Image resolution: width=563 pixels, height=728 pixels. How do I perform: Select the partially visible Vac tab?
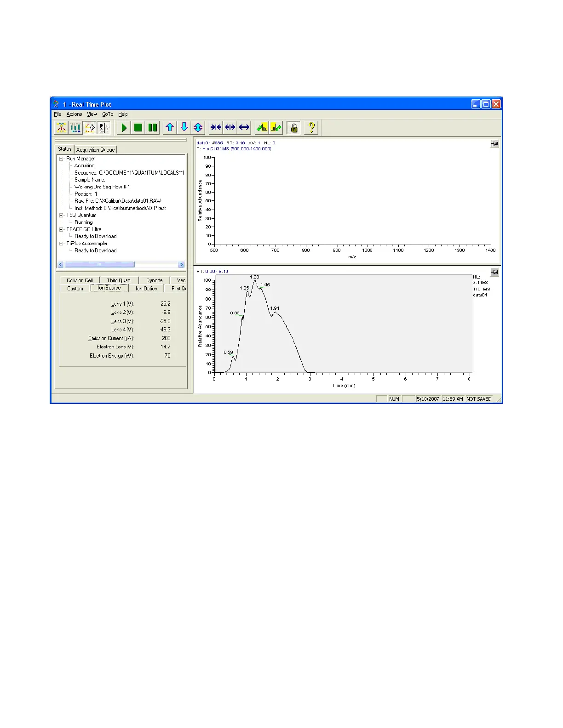tap(180, 280)
